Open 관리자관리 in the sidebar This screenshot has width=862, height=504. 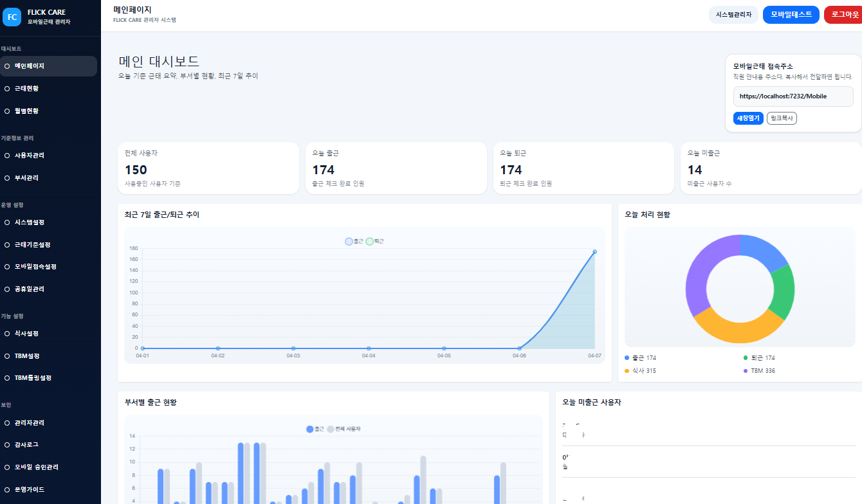tap(49, 422)
